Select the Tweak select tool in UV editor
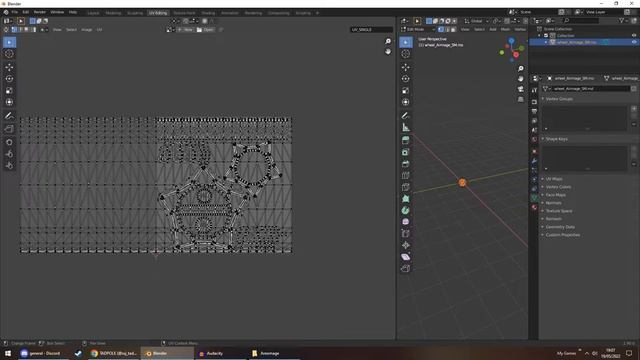This screenshot has height=360, width=640. click(x=9, y=42)
